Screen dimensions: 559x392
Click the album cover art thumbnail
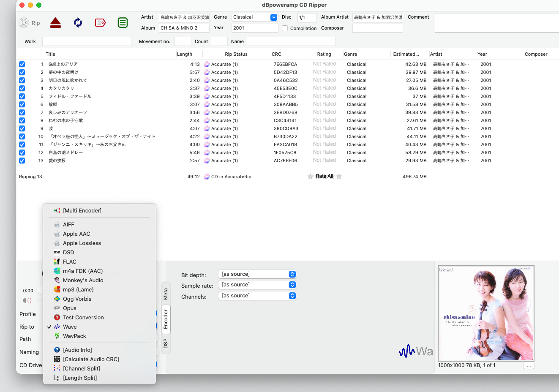(x=486, y=313)
